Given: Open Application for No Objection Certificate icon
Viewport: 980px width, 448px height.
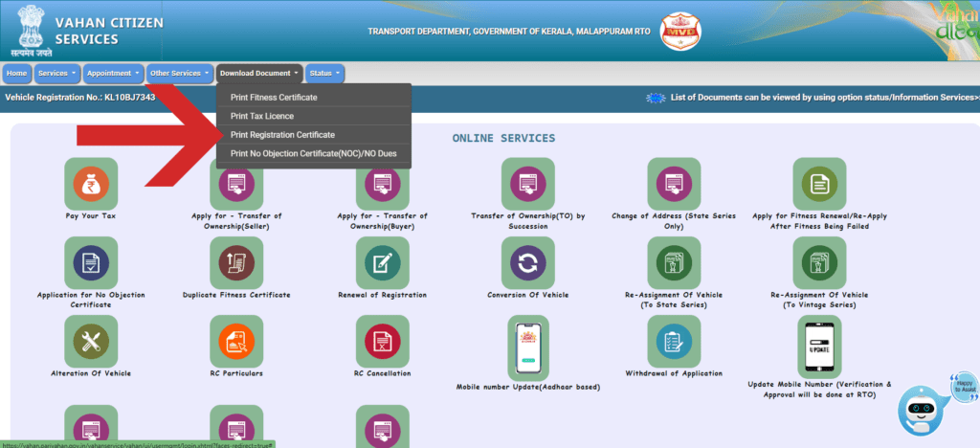Looking at the screenshot, I should [91, 262].
